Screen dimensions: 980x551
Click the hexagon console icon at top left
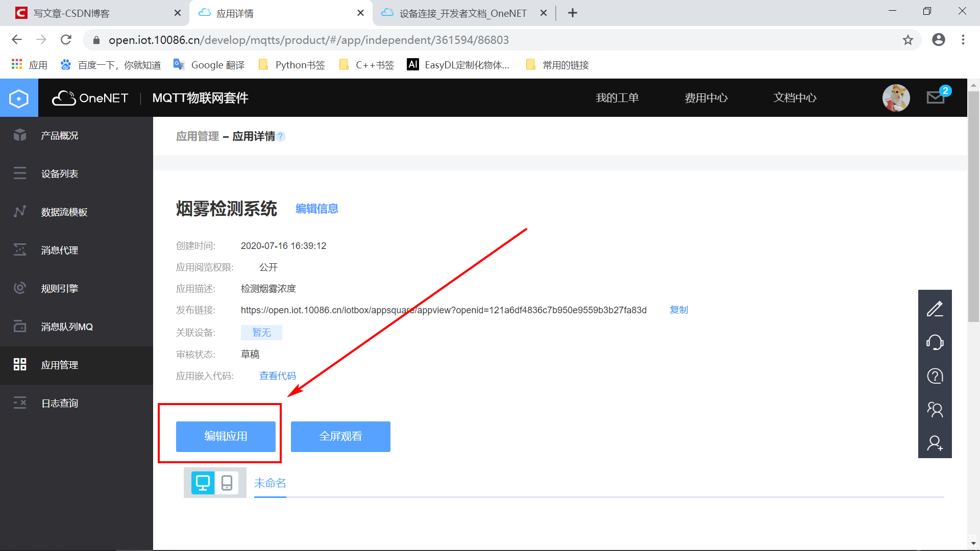click(19, 98)
